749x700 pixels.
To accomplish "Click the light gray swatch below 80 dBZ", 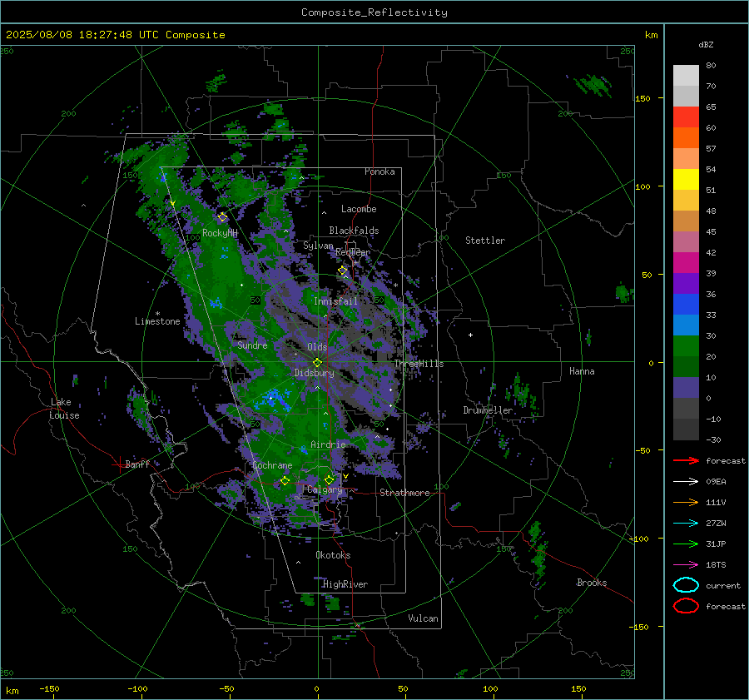I will coord(686,76).
